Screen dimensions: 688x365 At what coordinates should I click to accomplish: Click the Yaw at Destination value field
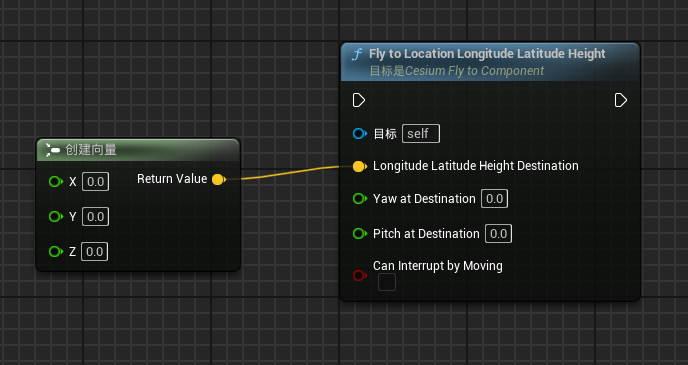point(494,199)
